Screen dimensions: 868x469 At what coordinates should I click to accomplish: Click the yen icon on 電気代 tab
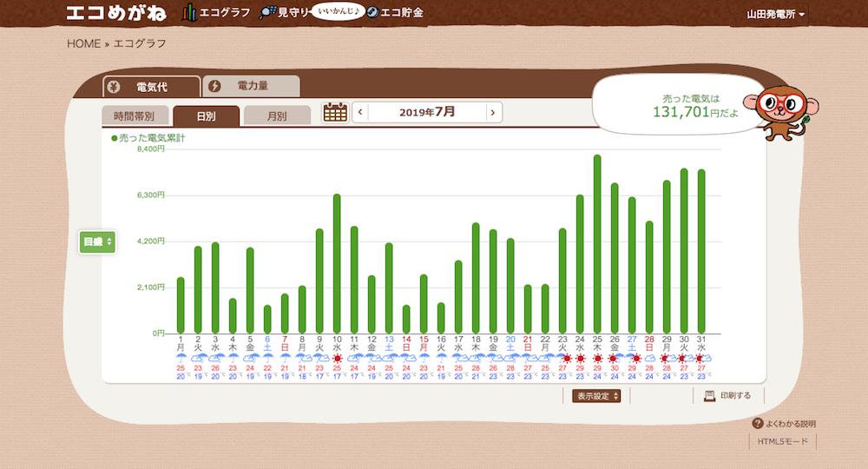[x=114, y=87]
